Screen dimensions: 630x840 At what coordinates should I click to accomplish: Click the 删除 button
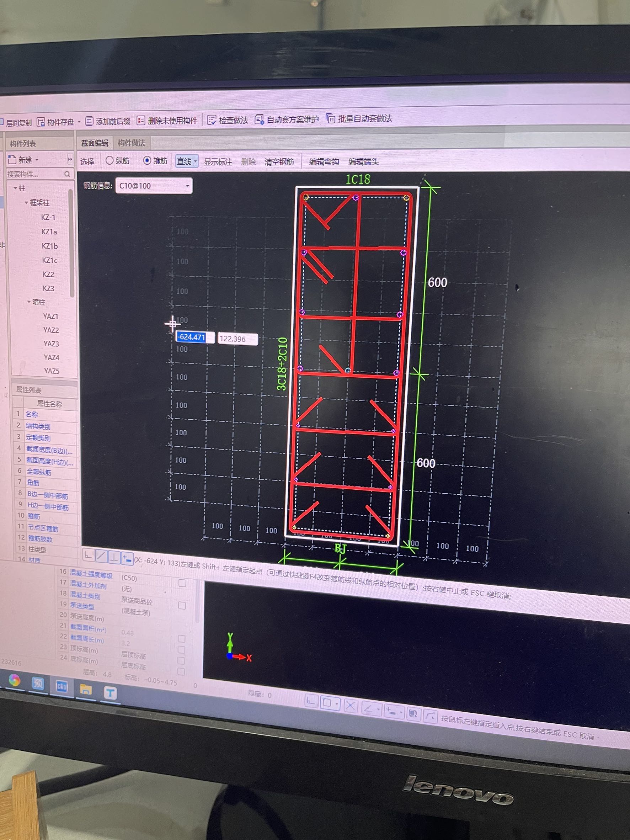[x=249, y=162]
